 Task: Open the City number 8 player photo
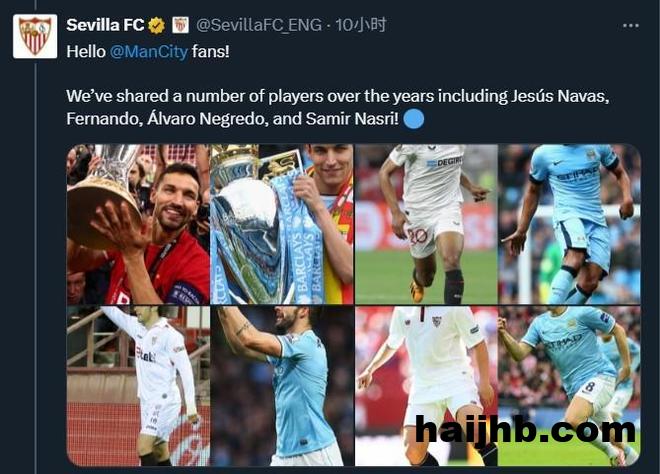[569, 386]
